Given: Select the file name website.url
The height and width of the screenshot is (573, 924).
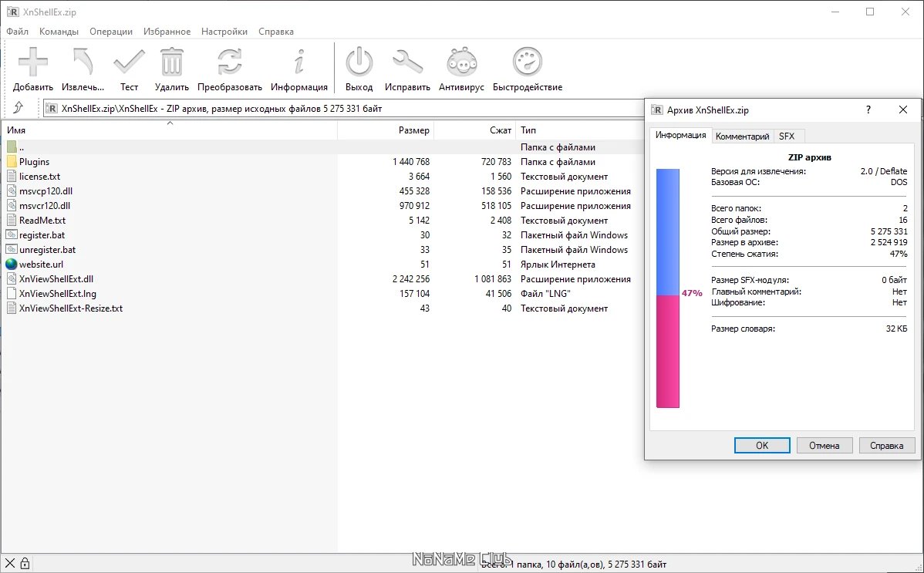Looking at the screenshot, I should point(41,264).
